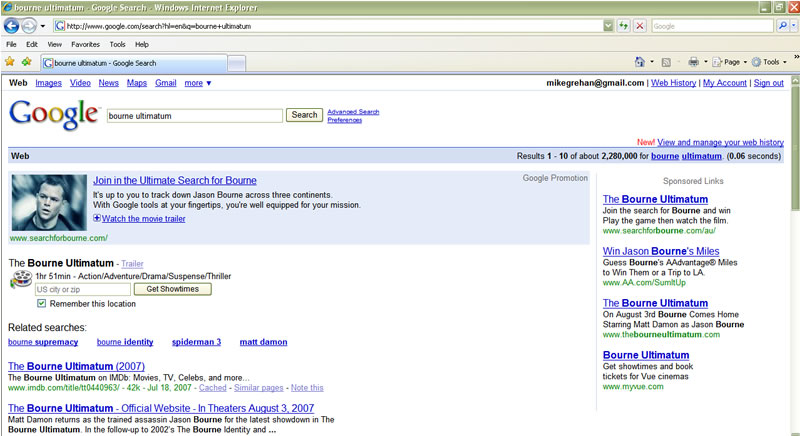Click the address bar URL field

click(328, 26)
